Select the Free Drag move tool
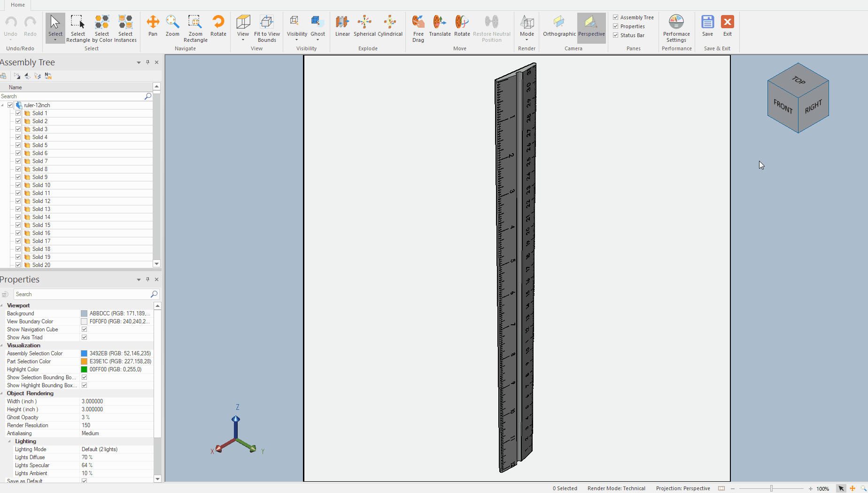This screenshot has width=868, height=493. click(x=418, y=28)
